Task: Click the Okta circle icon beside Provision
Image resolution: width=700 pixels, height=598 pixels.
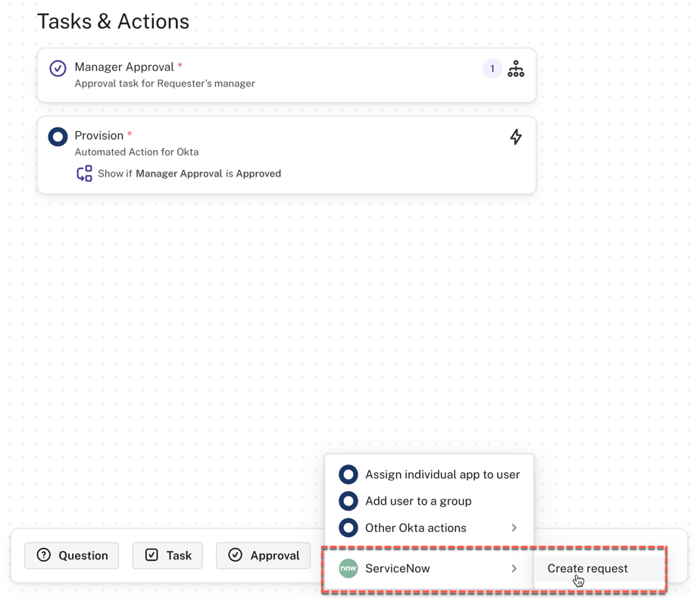Action: [58, 136]
